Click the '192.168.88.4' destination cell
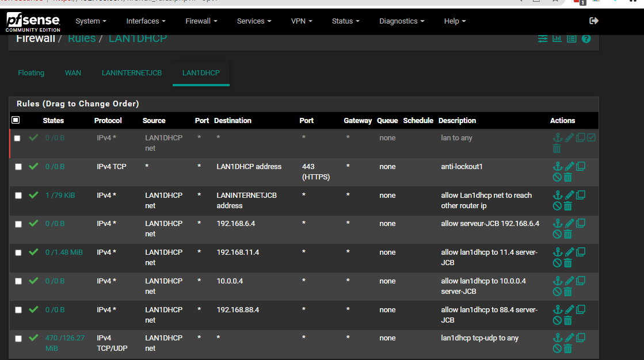The width and height of the screenshot is (644, 360). 238,310
